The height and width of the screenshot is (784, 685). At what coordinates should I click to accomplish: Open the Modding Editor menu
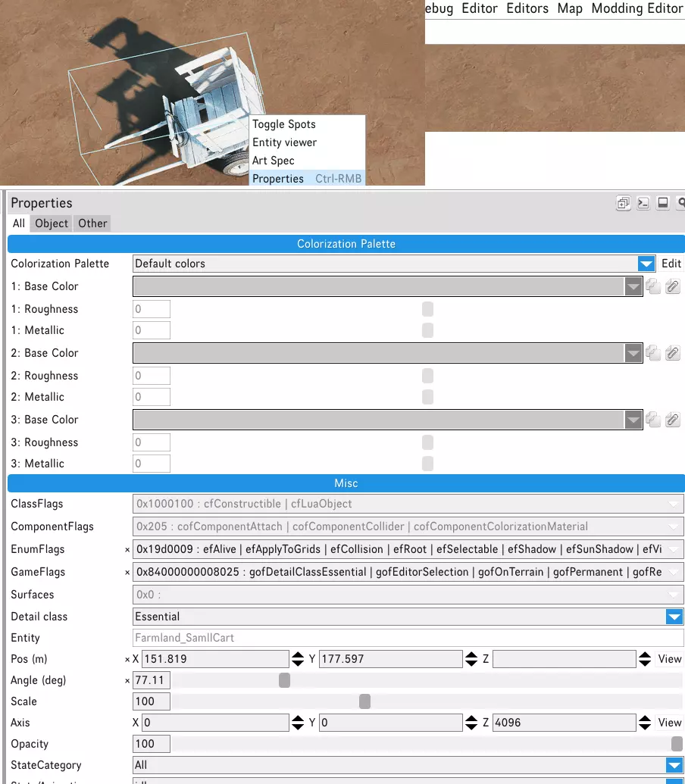coord(637,8)
